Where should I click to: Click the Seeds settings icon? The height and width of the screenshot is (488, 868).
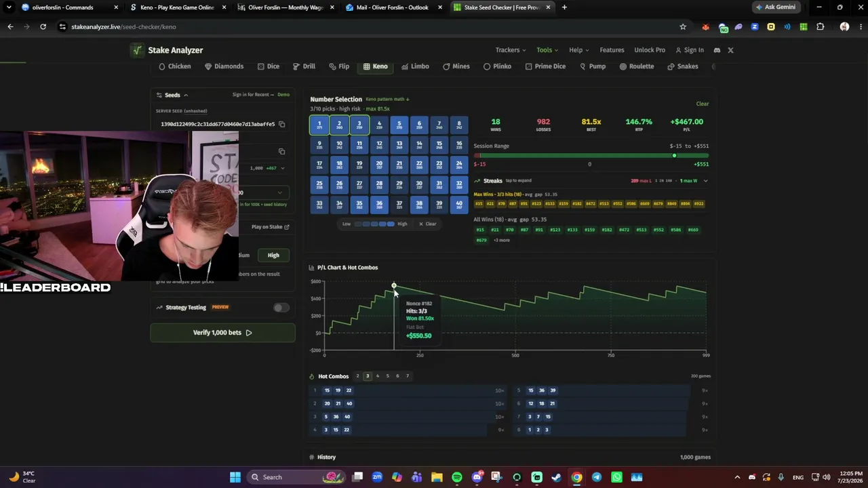click(x=159, y=95)
